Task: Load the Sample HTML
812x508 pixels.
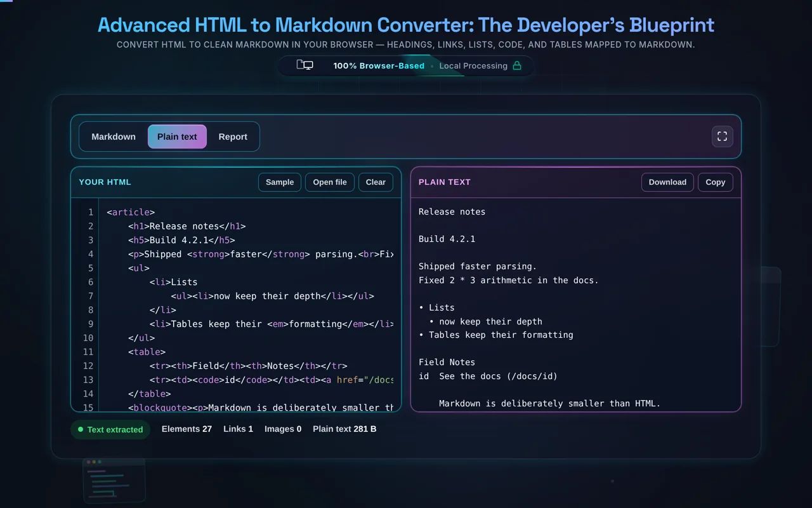Action: 280,182
